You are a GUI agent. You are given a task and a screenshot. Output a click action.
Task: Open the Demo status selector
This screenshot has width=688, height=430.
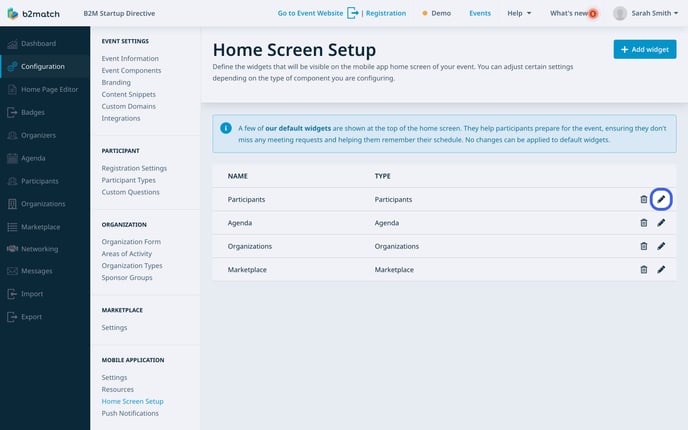coord(437,13)
